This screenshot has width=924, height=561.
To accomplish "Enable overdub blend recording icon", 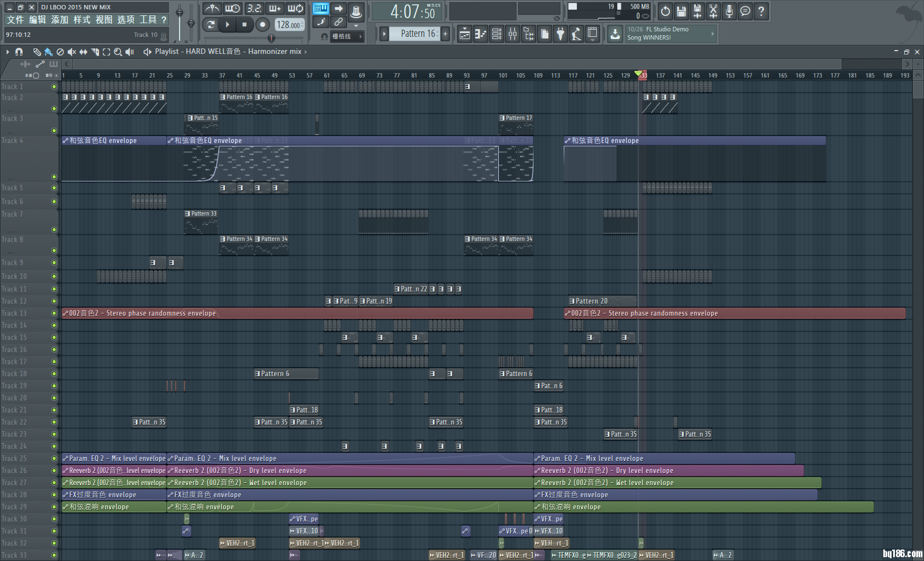I will tap(274, 8).
